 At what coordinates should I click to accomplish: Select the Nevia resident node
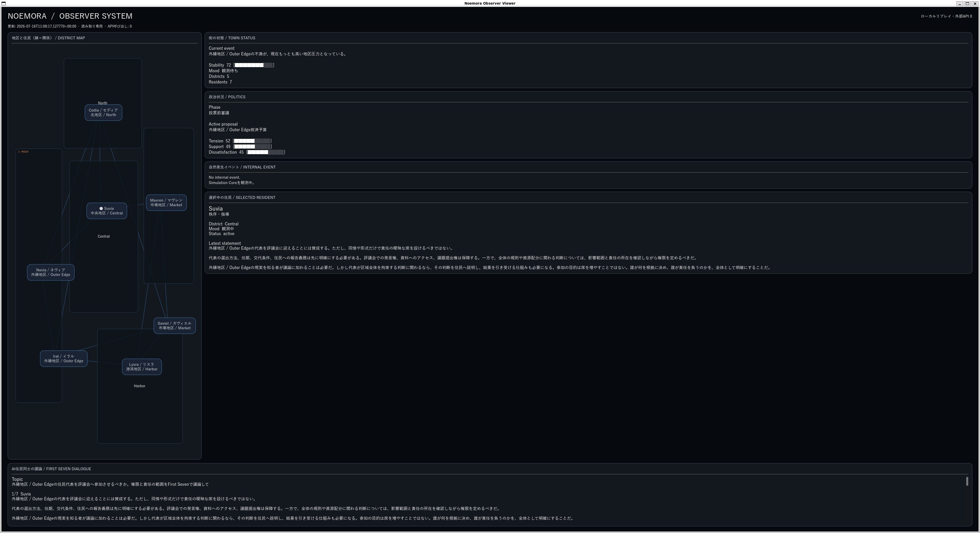tap(51, 272)
